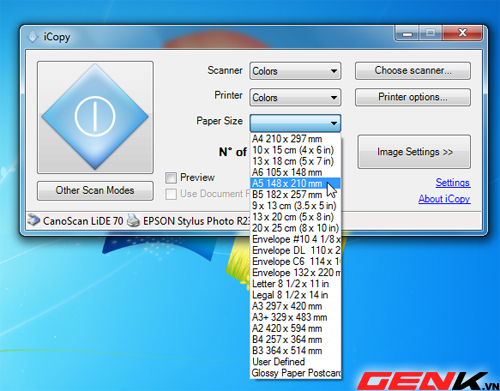The image size is (500, 391).
Task: Select 10 x 15 cm (4 x 6 in) option
Action: click(x=295, y=150)
